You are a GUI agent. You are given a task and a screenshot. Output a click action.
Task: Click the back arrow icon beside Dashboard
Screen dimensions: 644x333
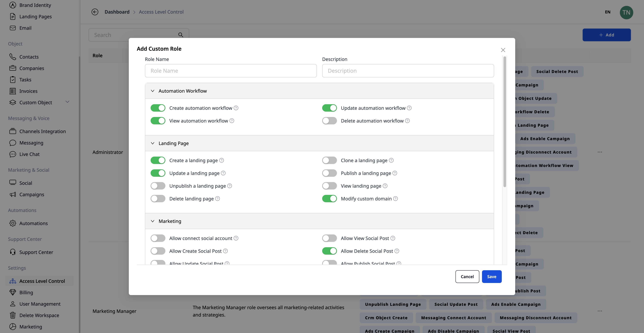pyautogui.click(x=95, y=12)
